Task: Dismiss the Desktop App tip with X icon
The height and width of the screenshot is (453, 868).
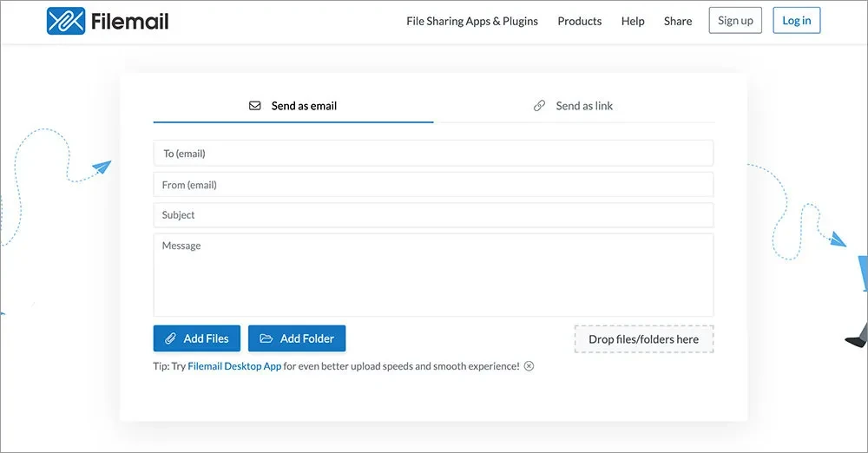Action: pos(529,366)
